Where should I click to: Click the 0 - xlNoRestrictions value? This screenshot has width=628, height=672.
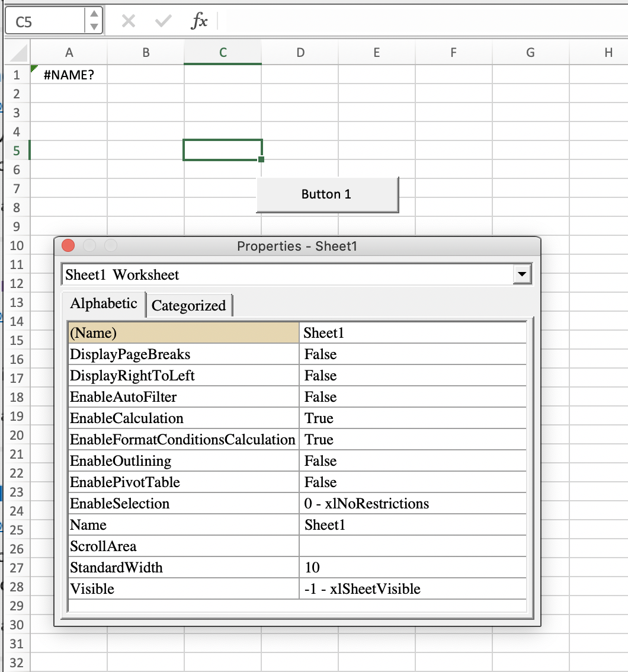pos(412,503)
